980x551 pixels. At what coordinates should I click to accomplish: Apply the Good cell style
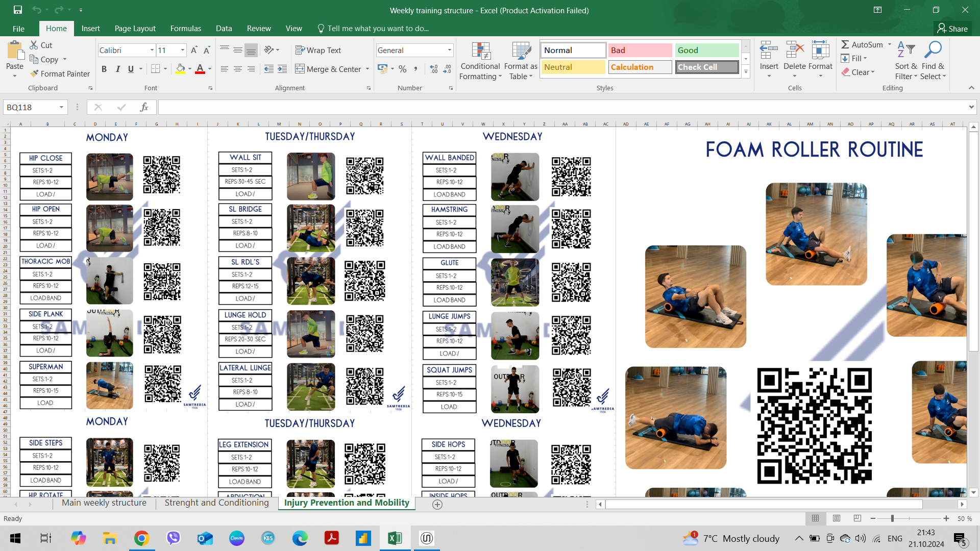pyautogui.click(x=706, y=50)
